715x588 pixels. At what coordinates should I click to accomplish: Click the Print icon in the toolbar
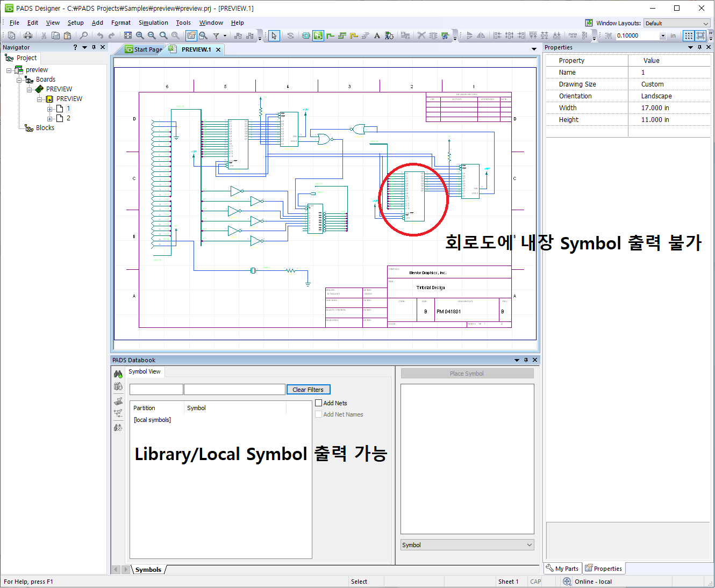[x=28, y=35]
